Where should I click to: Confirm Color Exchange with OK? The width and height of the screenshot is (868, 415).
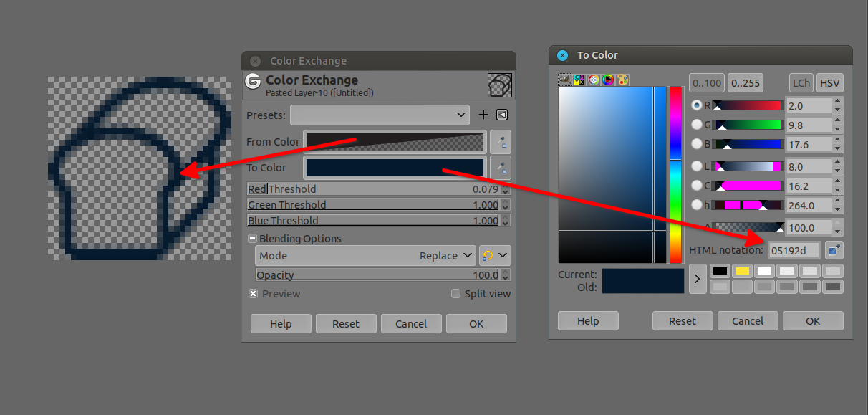coord(476,324)
